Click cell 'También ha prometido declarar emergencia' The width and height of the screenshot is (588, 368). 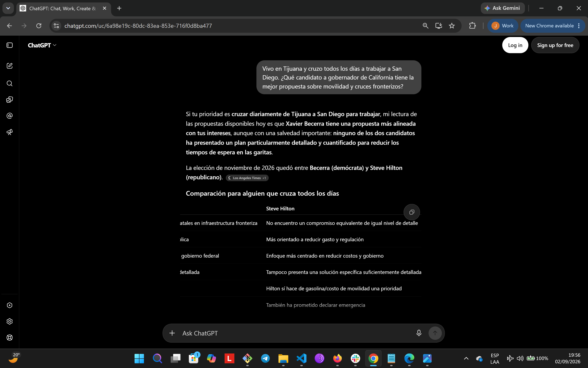316,305
